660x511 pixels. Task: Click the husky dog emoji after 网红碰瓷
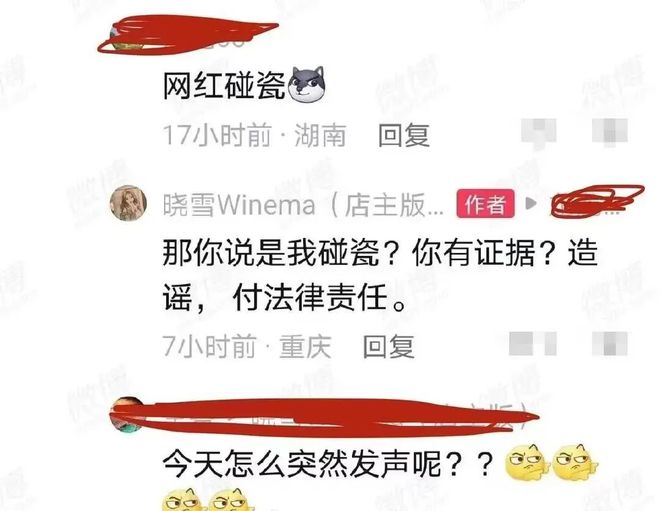coord(306,85)
